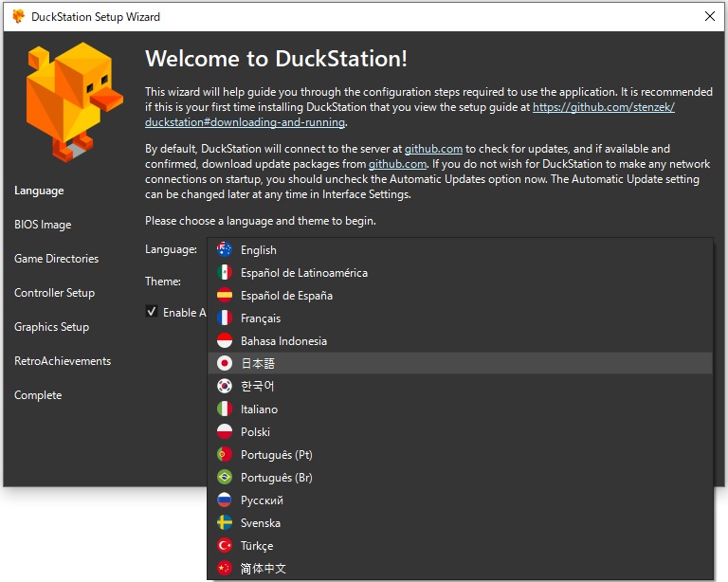Choose 简体中文 from the language list
Image resolution: width=728 pixels, height=582 pixels.
coord(460,568)
